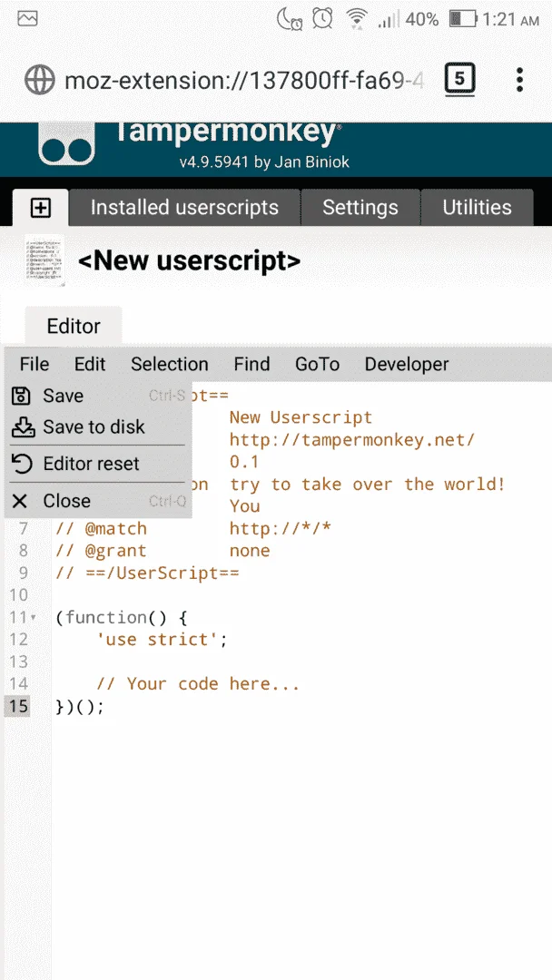Tap the globe site info icon
Image resolution: width=552 pixels, height=980 pixels.
tap(39, 80)
